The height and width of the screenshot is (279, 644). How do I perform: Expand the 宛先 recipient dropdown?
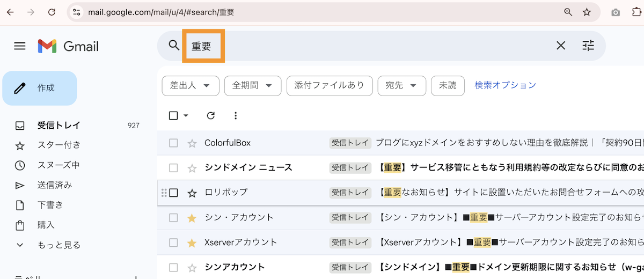pos(401,85)
